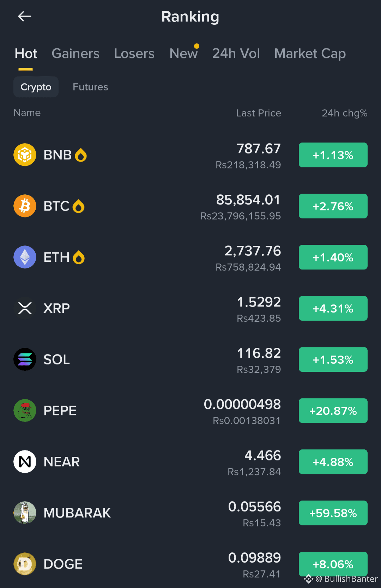Tap the DOGE coin icon
The width and height of the screenshot is (381, 588).
pyautogui.click(x=25, y=564)
